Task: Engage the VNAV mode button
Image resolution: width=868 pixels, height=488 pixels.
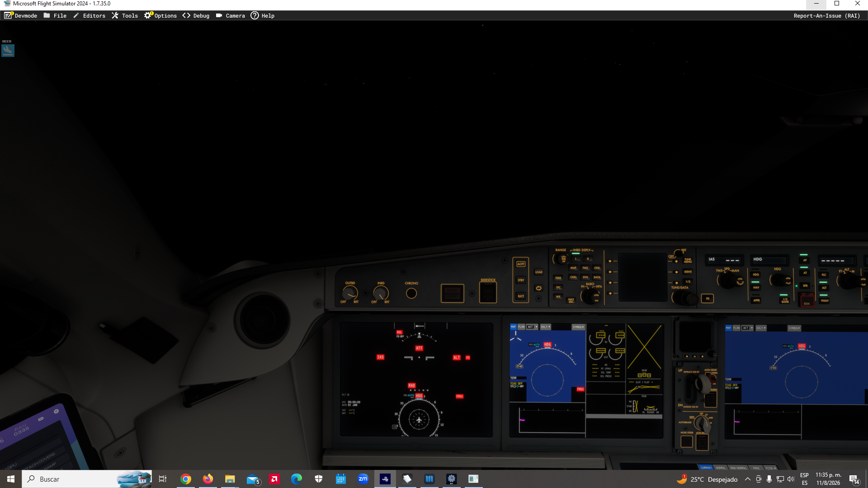Action: click(824, 300)
